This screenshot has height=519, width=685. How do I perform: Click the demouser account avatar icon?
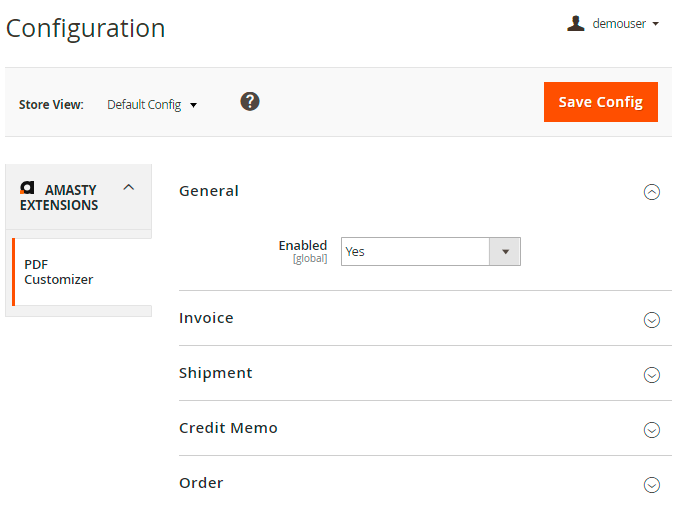click(x=575, y=24)
